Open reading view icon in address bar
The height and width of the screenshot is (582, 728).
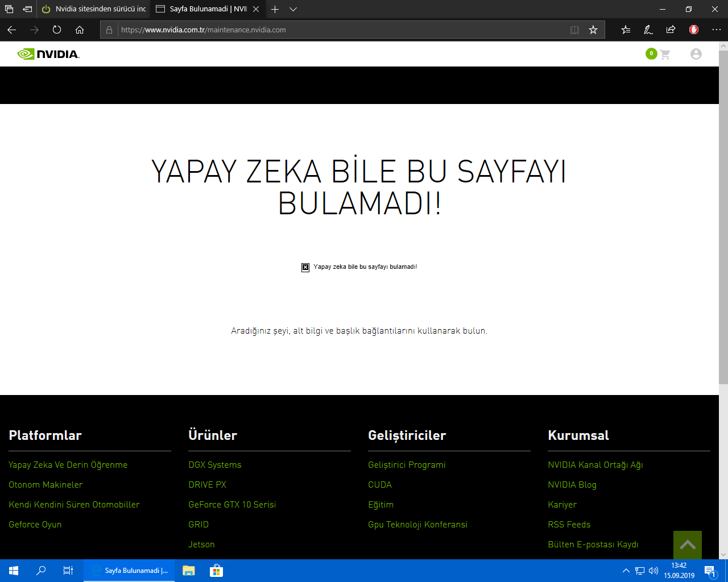click(575, 30)
